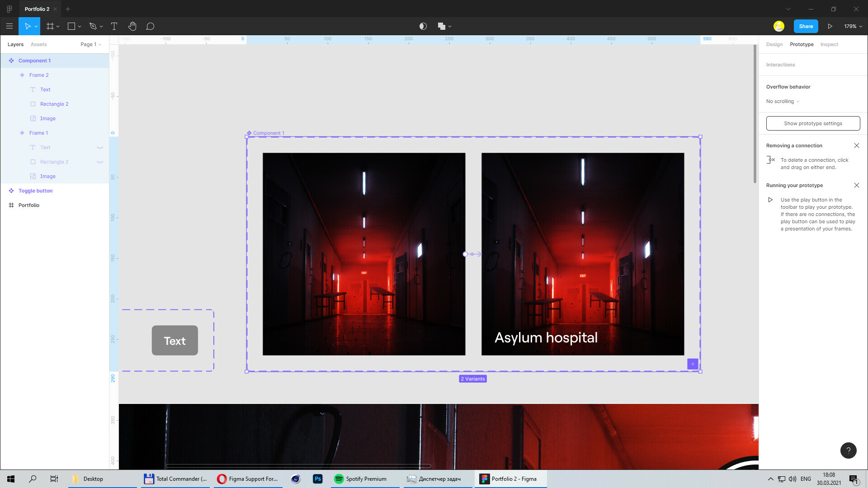This screenshot has width=868, height=488.
Task: Dismiss the Running your prototype tip
Action: (856, 185)
